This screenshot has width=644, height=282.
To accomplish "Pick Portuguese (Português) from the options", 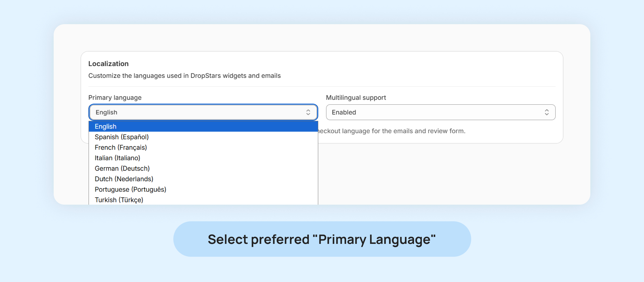I will (x=130, y=189).
